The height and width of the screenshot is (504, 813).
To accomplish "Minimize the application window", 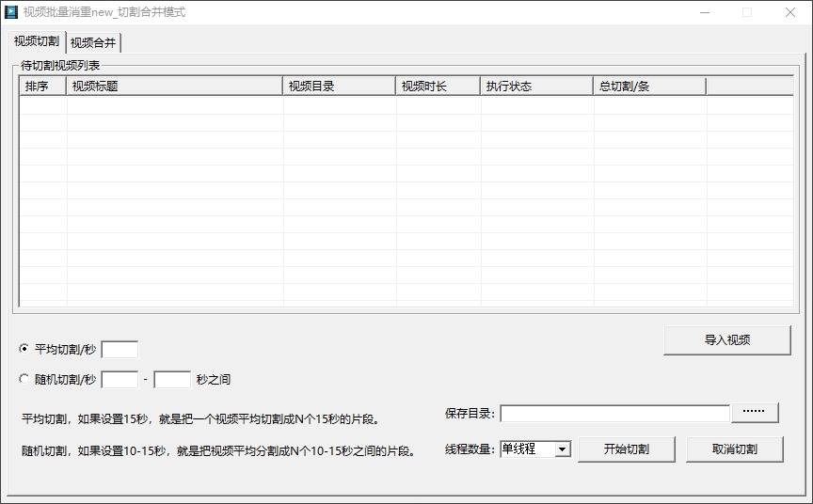I will coord(705,12).
